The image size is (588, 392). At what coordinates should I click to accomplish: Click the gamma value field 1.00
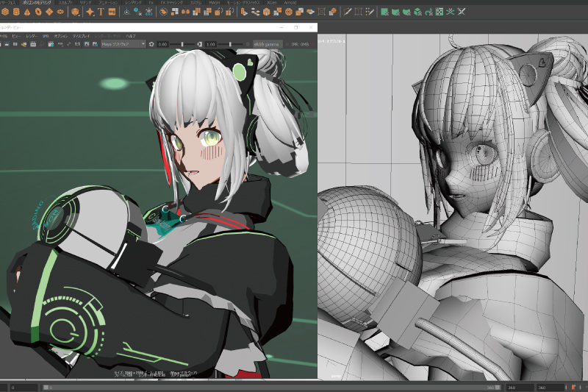tap(211, 44)
